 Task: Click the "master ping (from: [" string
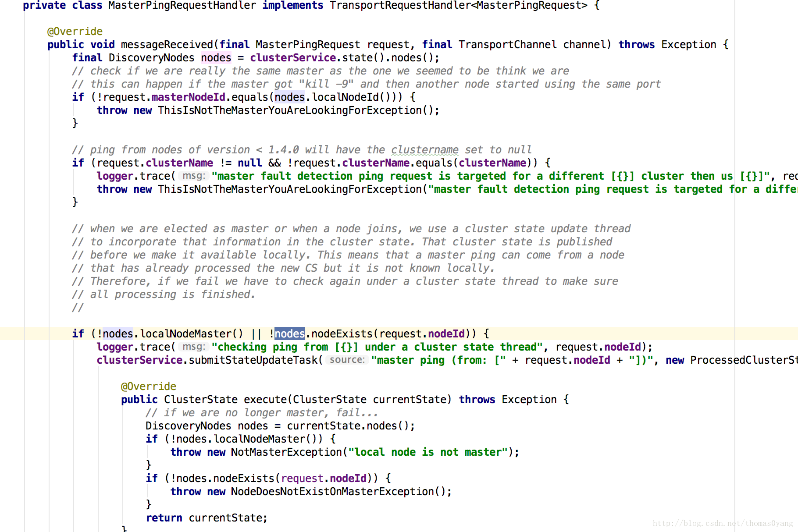438,360
